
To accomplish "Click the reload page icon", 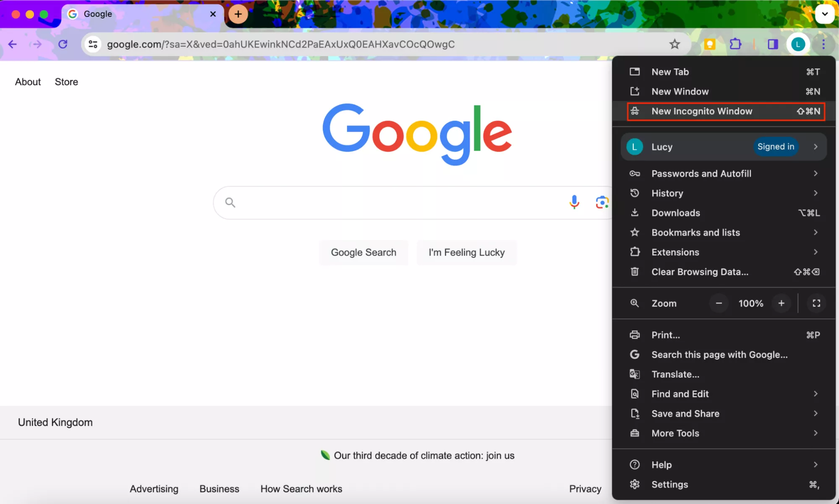I will (63, 44).
